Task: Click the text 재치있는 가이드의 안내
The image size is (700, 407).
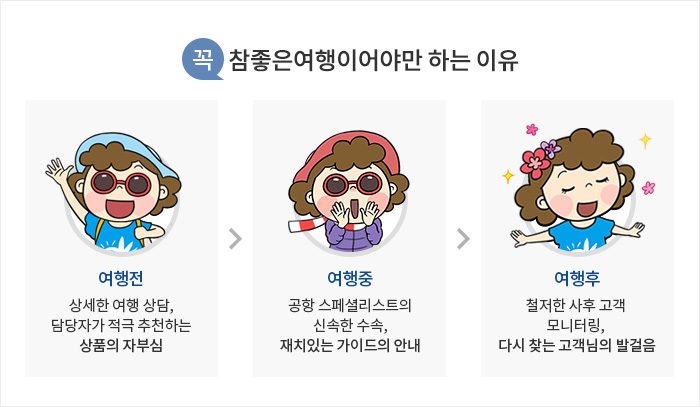Action: point(350,345)
